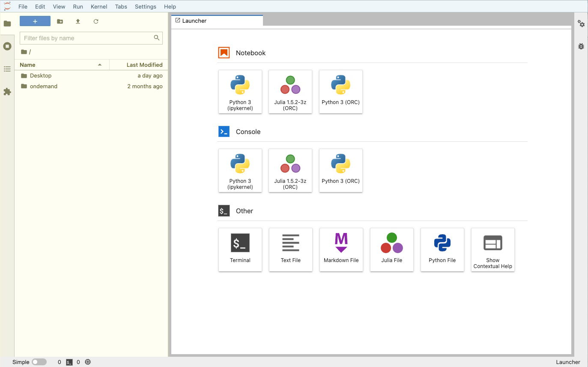
Task: Click the Desktop folder's 'a day ago' timestamp
Action: tap(150, 75)
